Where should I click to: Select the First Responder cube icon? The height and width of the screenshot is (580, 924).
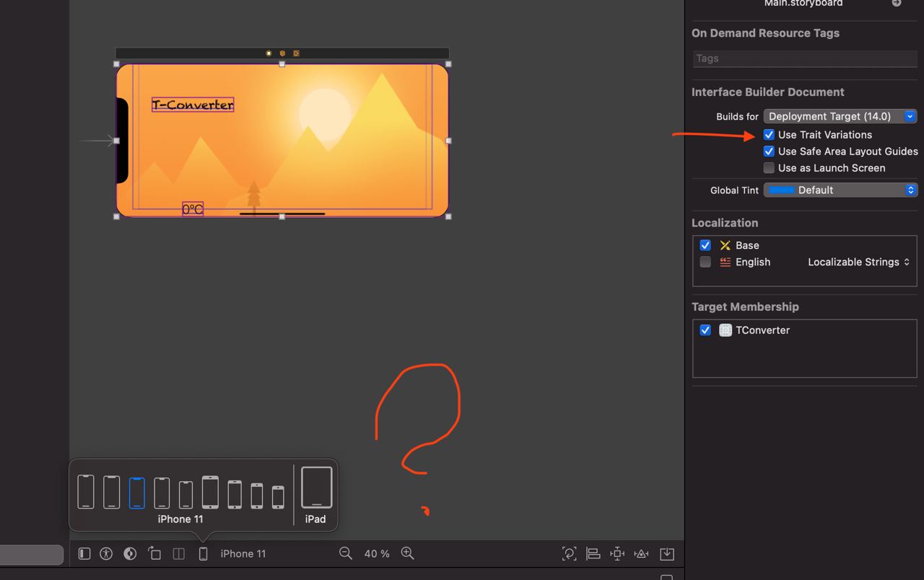pos(282,53)
